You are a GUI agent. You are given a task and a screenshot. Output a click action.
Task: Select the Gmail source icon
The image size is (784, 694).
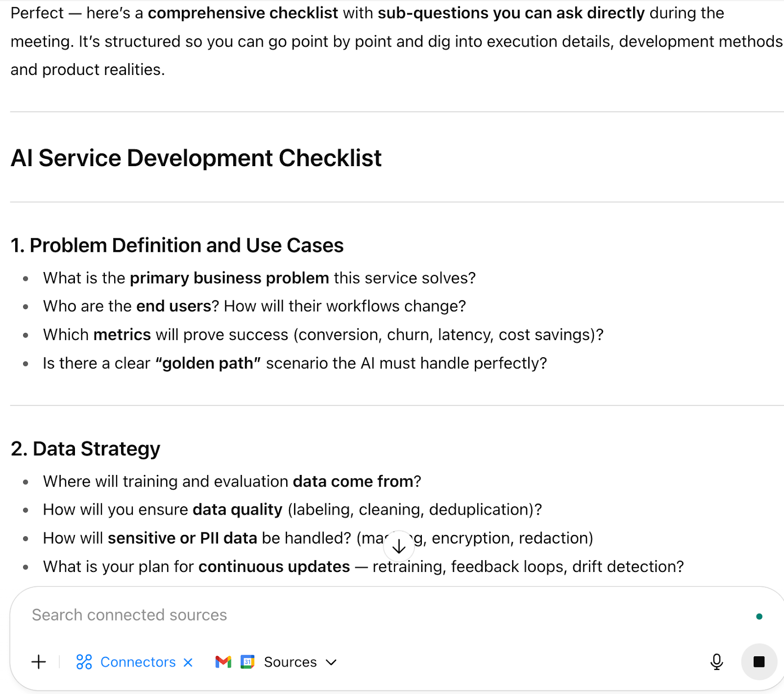pos(223,662)
